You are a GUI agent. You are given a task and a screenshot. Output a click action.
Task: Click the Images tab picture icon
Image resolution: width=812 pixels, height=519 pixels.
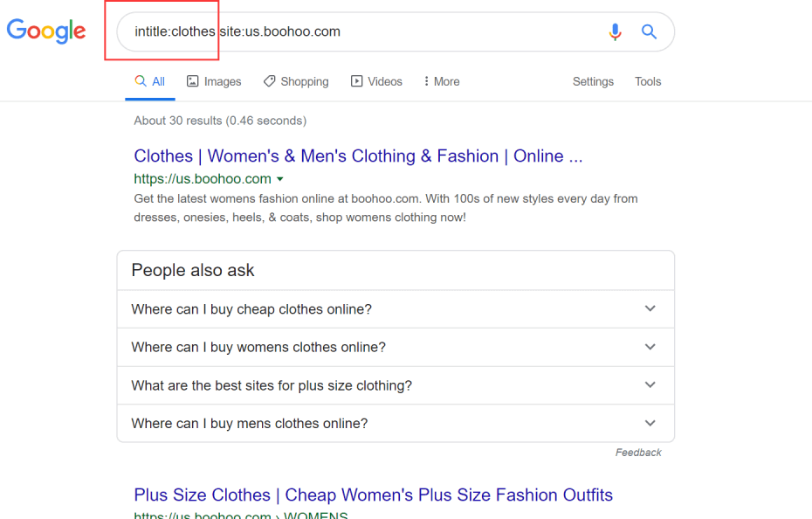tap(193, 81)
